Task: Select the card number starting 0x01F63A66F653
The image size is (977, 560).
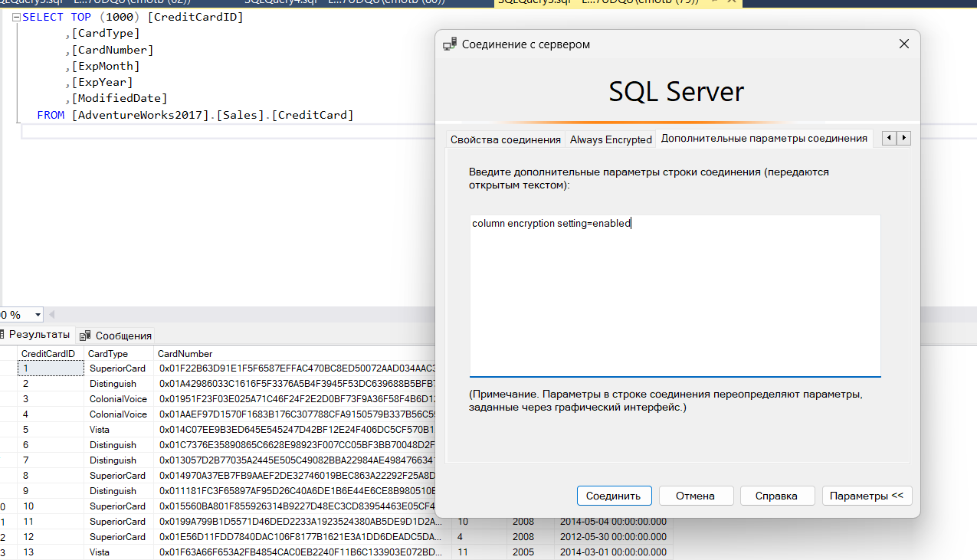Action: click(303, 552)
